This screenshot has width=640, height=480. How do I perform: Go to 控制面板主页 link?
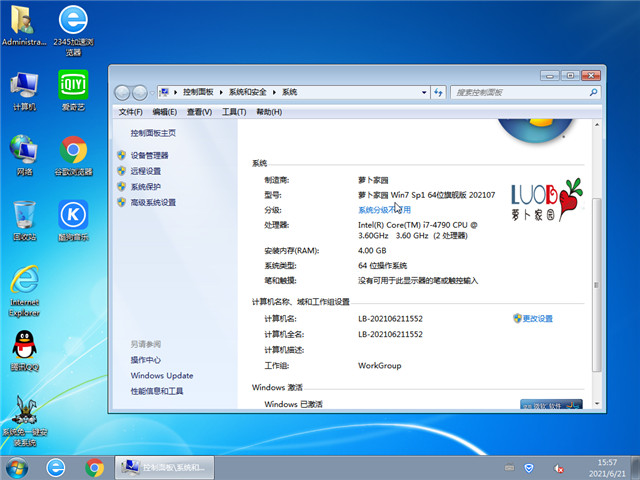pos(153,133)
